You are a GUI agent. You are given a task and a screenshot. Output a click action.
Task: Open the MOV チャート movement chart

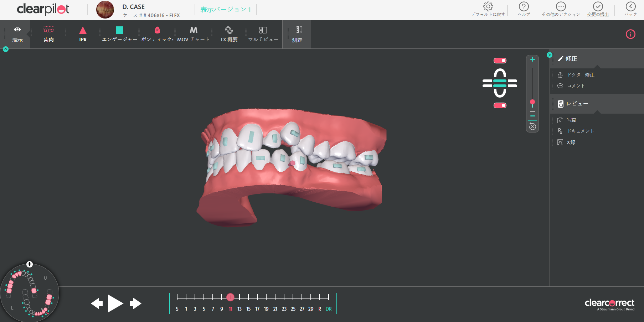pos(194,34)
